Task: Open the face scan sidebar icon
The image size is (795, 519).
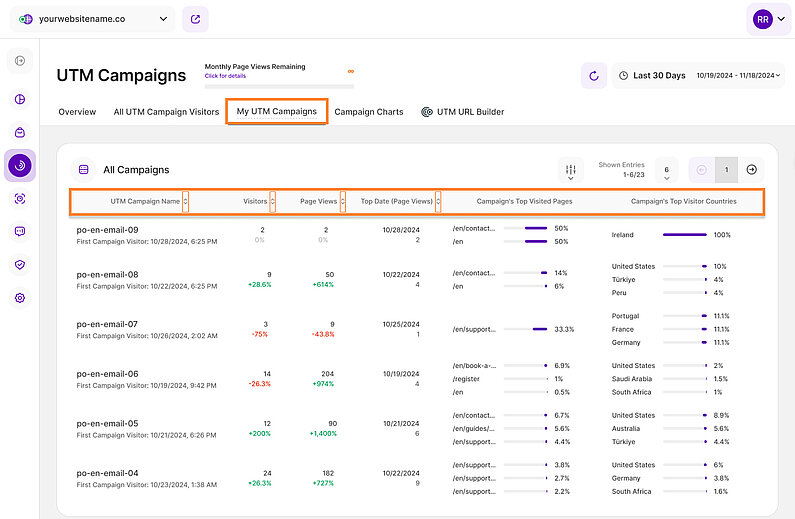Action: click(x=20, y=199)
